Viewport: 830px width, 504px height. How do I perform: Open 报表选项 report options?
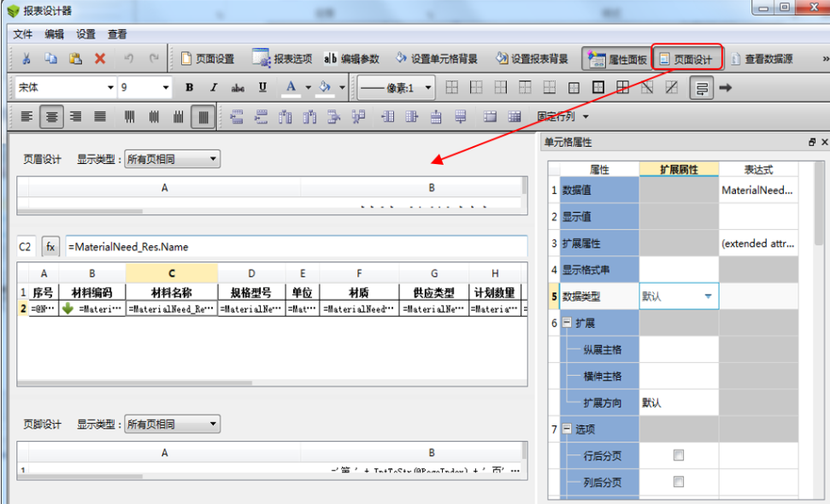pos(281,59)
